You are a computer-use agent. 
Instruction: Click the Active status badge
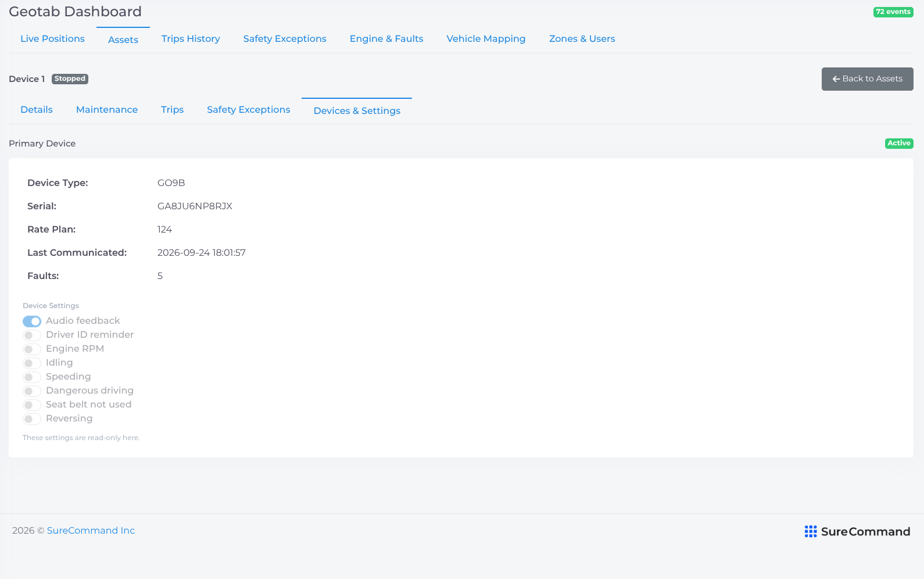point(899,144)
